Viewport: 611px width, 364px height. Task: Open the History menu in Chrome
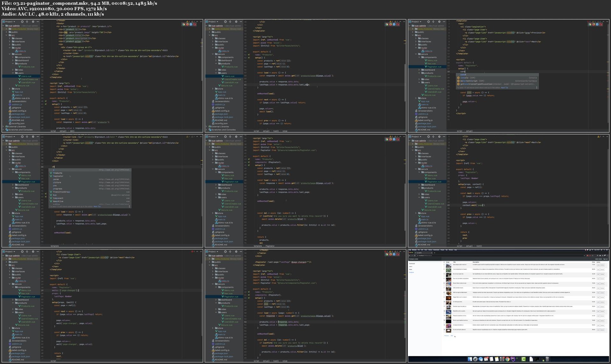tap(430, 250)
